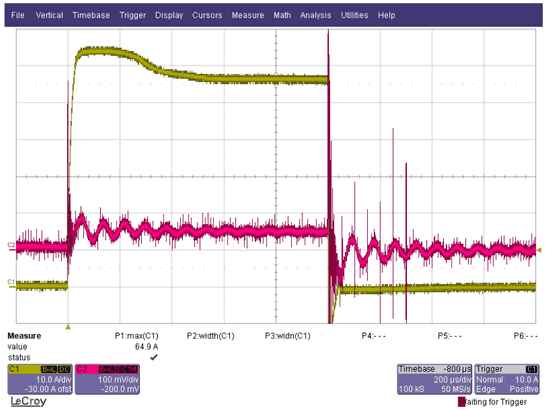
Task: Click the Measure table heading
Action: point(24,336)
